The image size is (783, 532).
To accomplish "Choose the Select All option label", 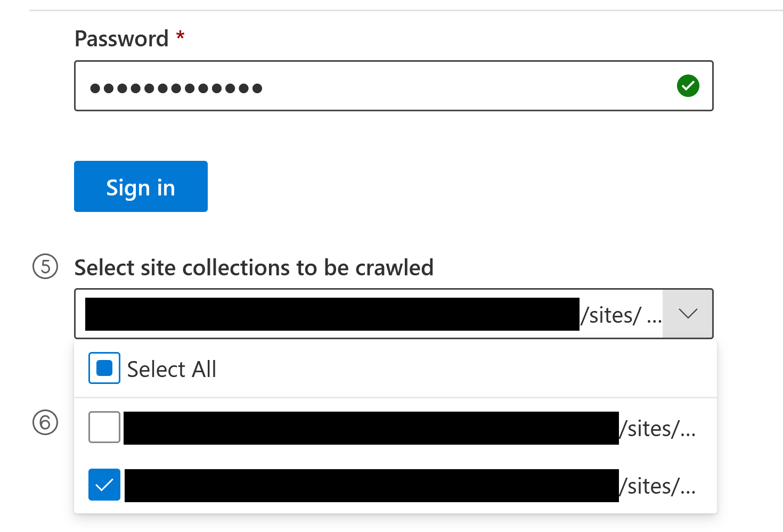I will 172,369.
